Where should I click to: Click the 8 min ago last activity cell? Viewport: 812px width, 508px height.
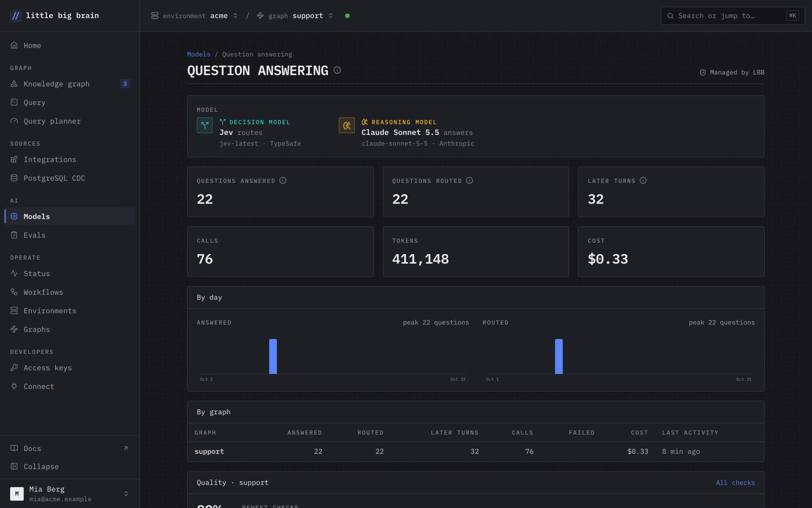coord(681,451)
